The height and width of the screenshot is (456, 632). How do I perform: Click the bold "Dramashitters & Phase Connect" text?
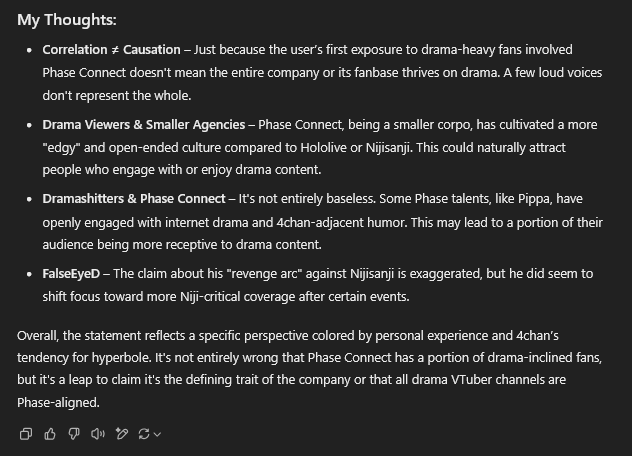coord(133,199)
